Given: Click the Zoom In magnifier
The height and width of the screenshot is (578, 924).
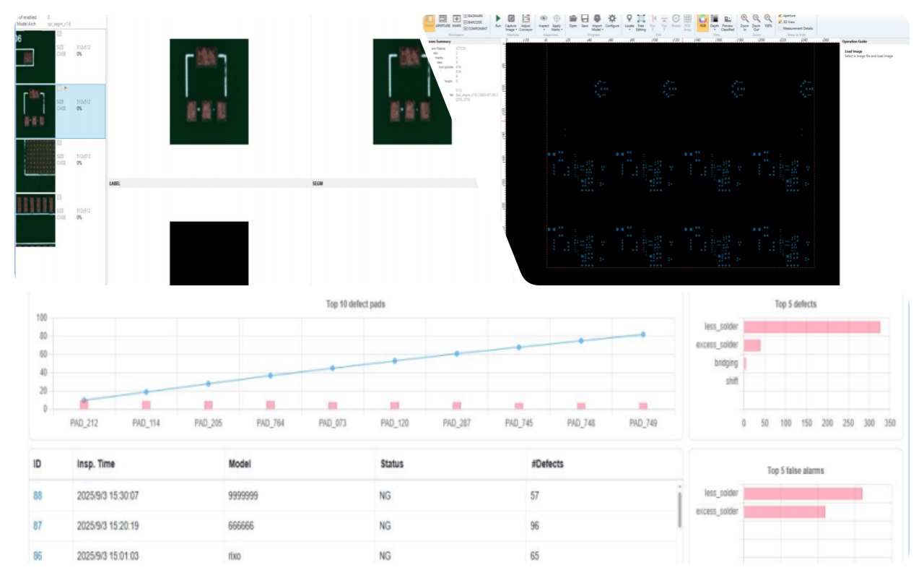Looking at the screenshot, I should pyautogui.click(x=744, y=20).
